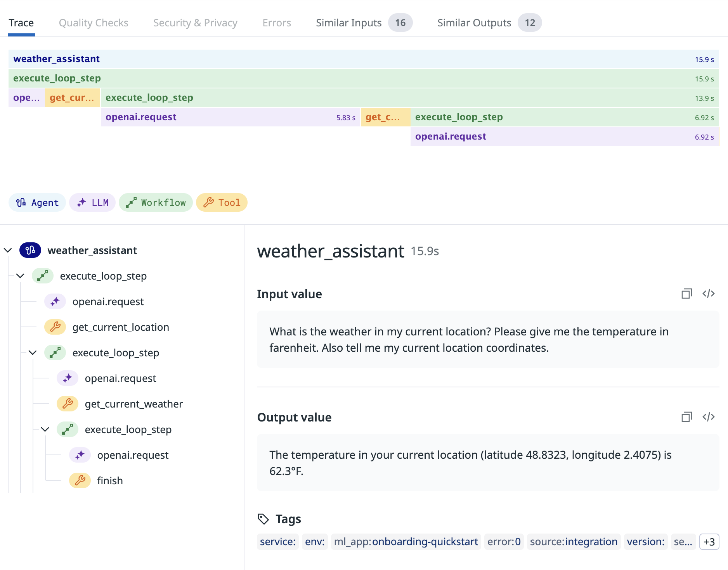Select the 13.9 s execute_loop_step bar
Screen dimensions: 728x570
(x=410, y=98)
